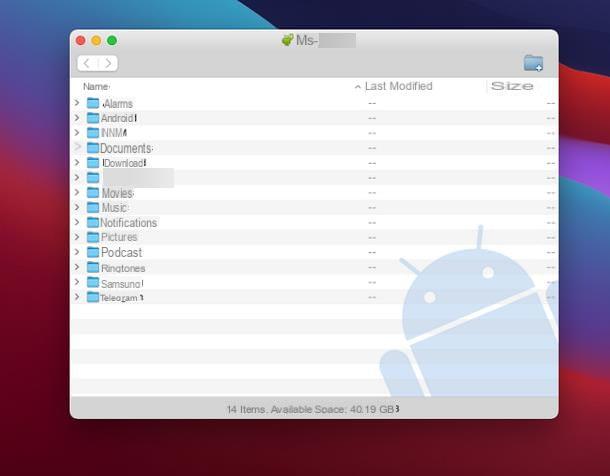Viewport: 610px width, 476px height.
Task: Select the Ringtones folder icon
Action: click(x=93, y=267)
